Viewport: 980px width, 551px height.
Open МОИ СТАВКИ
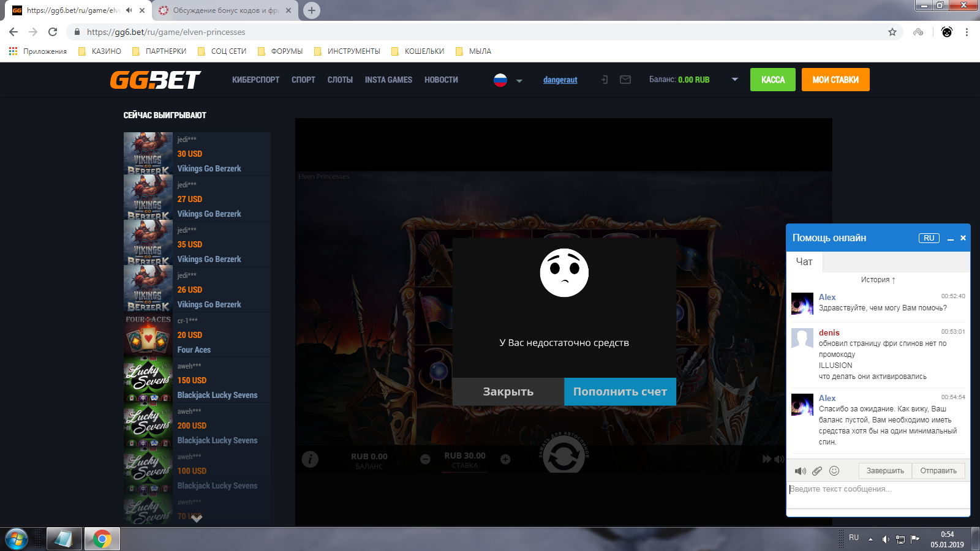click(835, 80)
